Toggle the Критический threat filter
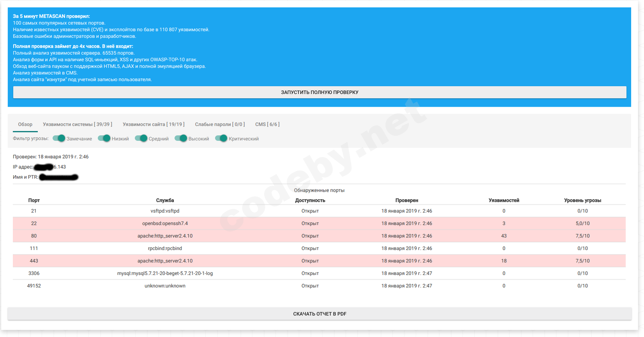The height and width of the screenshot is (337, 644). [221, 139]
